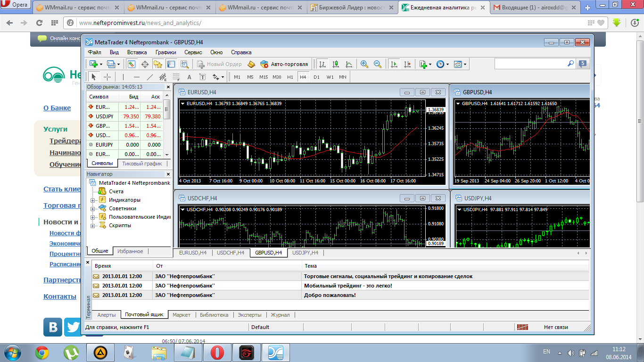Image resolution: width=644 pixels, height=362 pixels.
Task: Open the Strategy Tester icon
Action: tap(184, 64)
